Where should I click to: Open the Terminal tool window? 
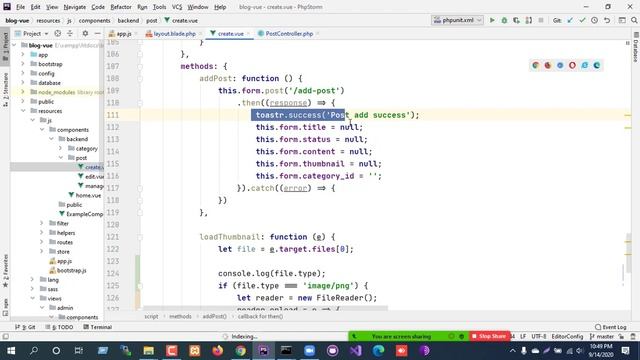(98, 327)
